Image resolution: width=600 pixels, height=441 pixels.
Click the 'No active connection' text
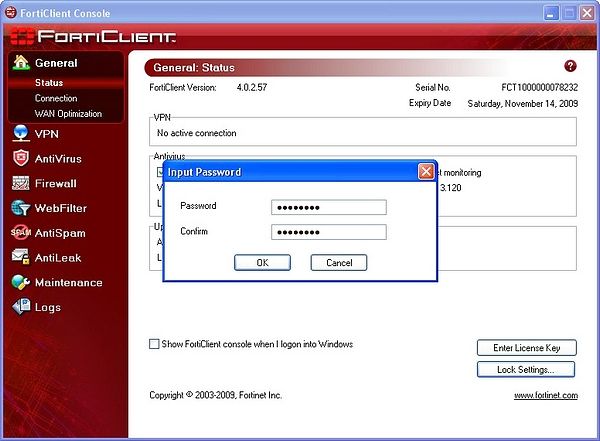[197, 133]
